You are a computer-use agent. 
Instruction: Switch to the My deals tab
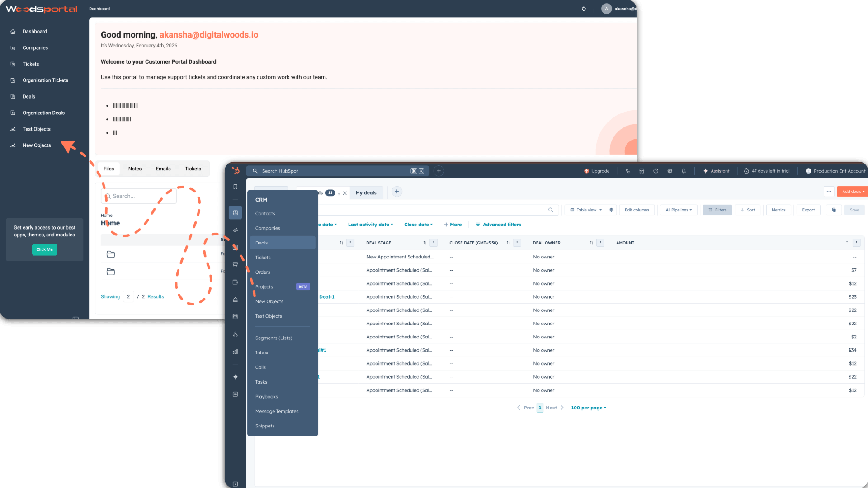(x=366, y=192)
